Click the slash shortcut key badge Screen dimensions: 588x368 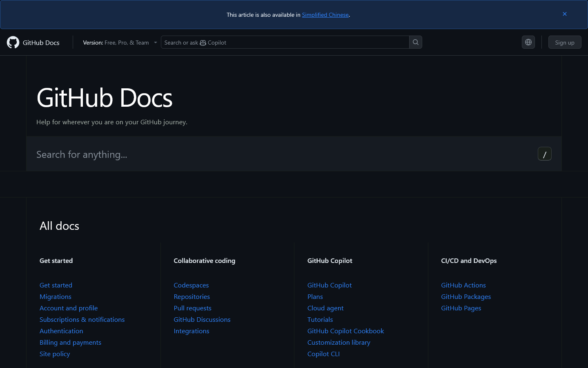coord(545,154)
